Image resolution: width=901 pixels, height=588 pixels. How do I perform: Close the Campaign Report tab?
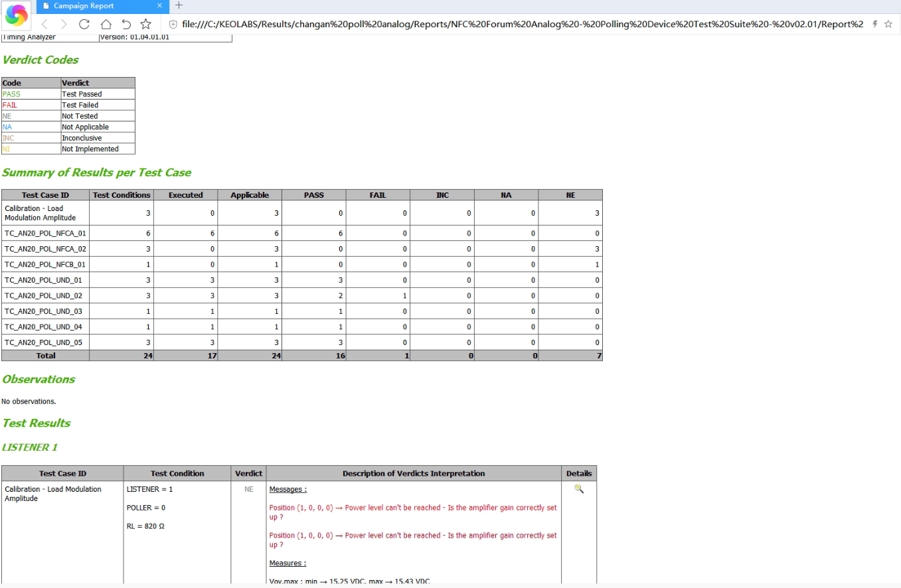(159, 5)
